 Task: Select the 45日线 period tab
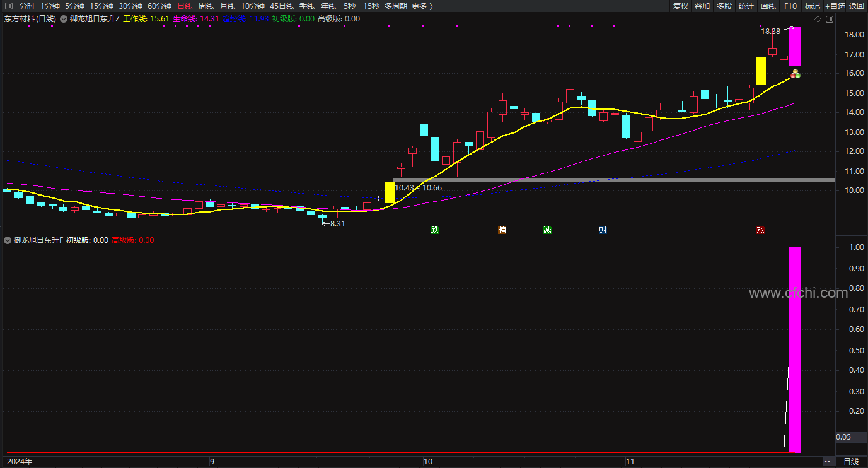[x=282, y=6]
